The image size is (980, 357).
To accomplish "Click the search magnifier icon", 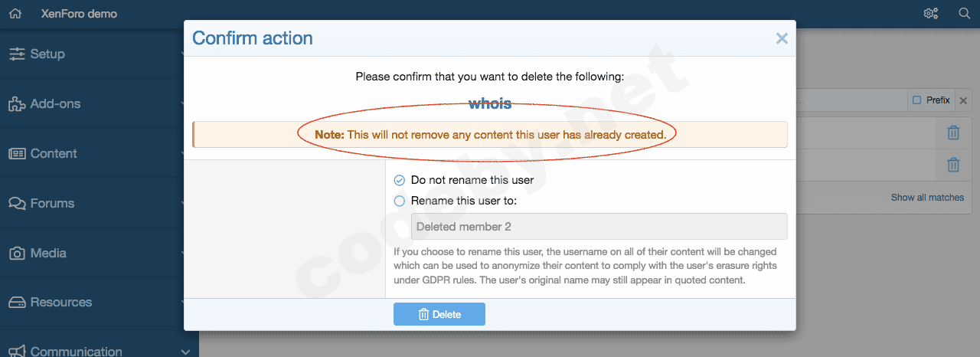I will point(965,14).
